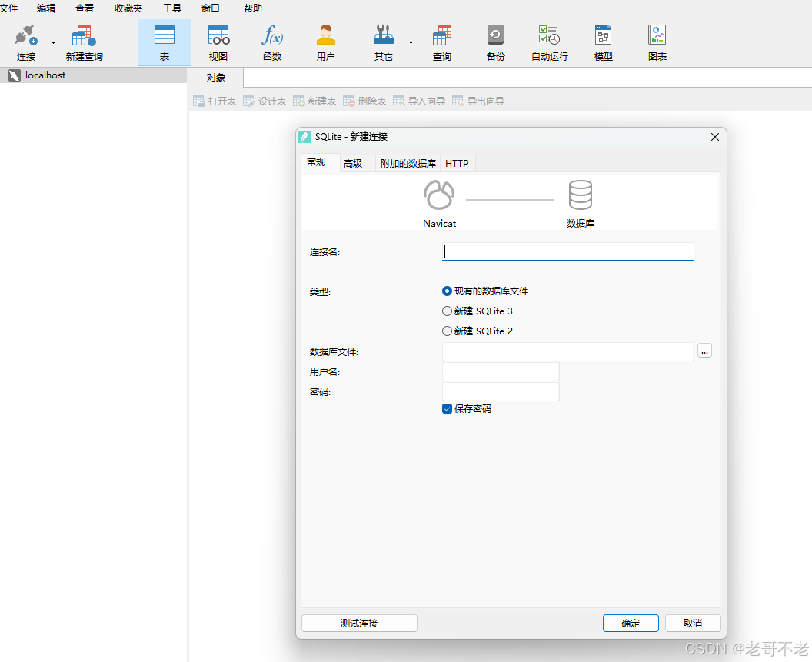Open the 查看 menu
This screenshot has height=662, width=812.
(x=85, y=8)
